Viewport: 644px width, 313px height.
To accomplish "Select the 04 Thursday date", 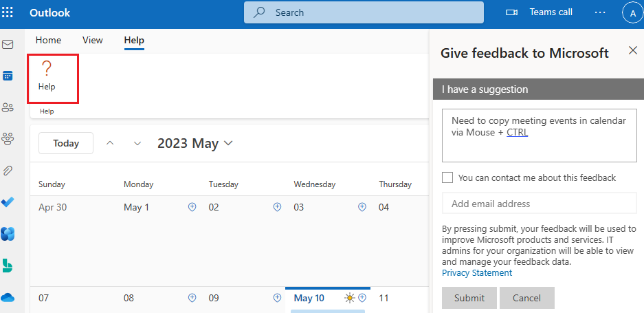I will coord(384,207).
